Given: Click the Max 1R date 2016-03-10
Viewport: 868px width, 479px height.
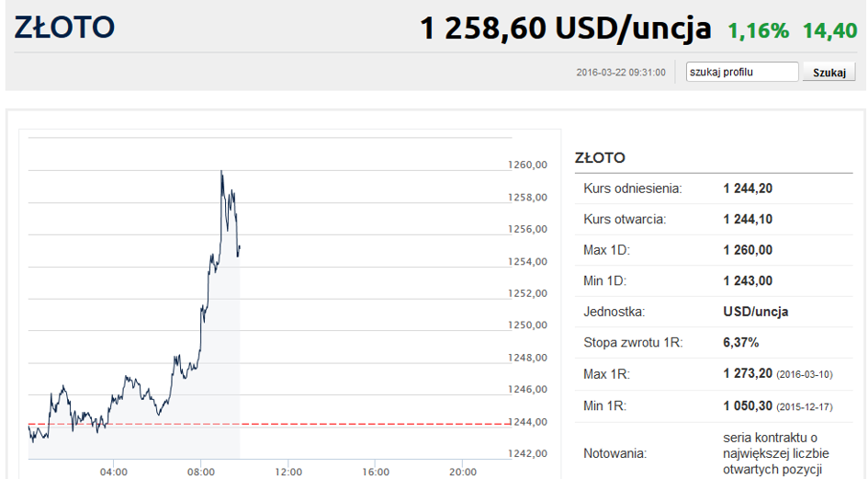Looking at the screenshot, I should [805, 375].
